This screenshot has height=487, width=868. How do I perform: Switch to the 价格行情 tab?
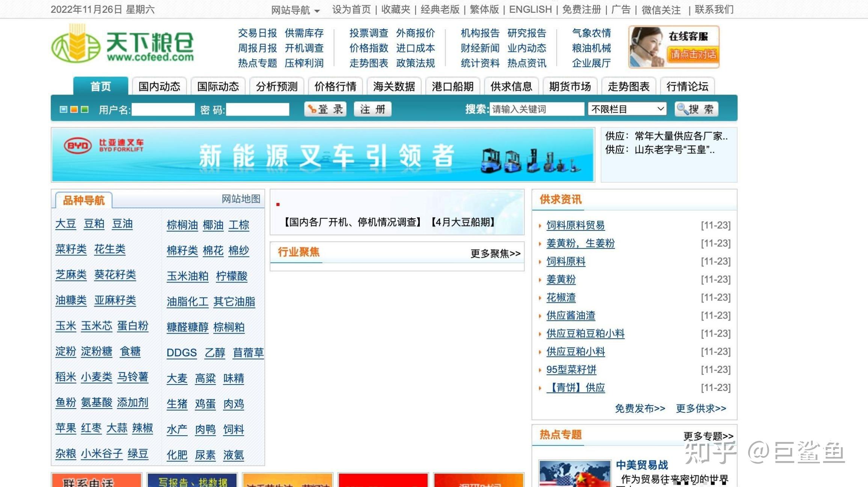[335, 87]
